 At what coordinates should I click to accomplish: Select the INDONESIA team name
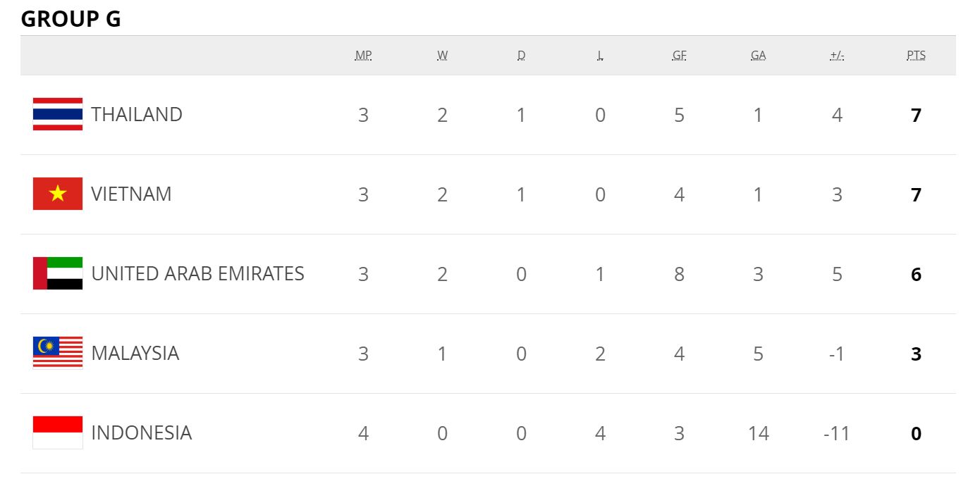pos(141,433)
